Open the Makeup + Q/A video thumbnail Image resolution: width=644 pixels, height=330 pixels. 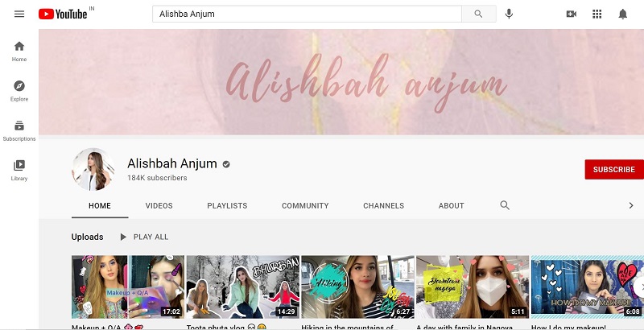[x=128, y=287]
